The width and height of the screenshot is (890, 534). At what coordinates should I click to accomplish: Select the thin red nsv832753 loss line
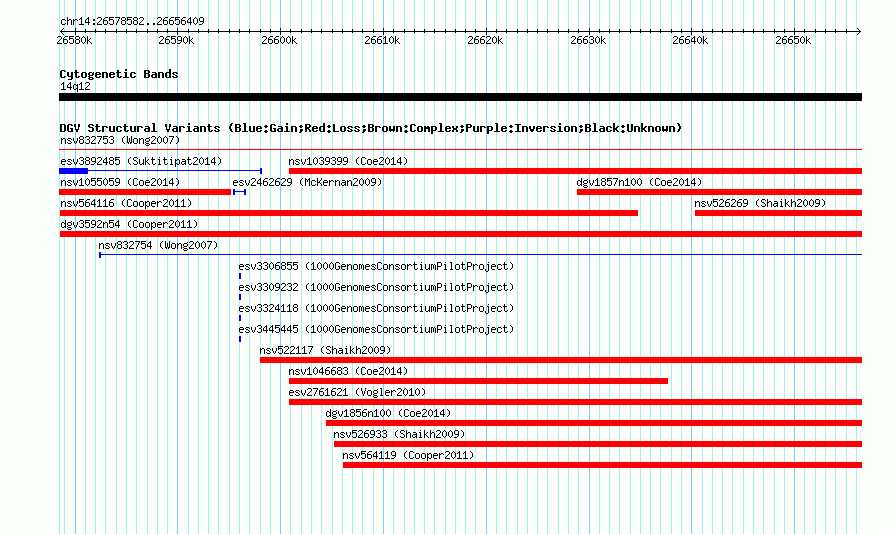click(x=460, y=150)
